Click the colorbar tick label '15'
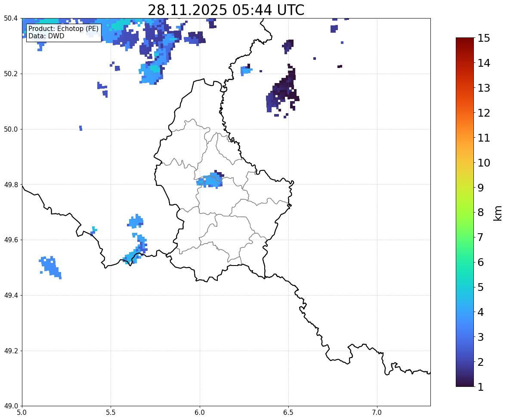The width and height of the screenshot is (507, 420). 484,38
